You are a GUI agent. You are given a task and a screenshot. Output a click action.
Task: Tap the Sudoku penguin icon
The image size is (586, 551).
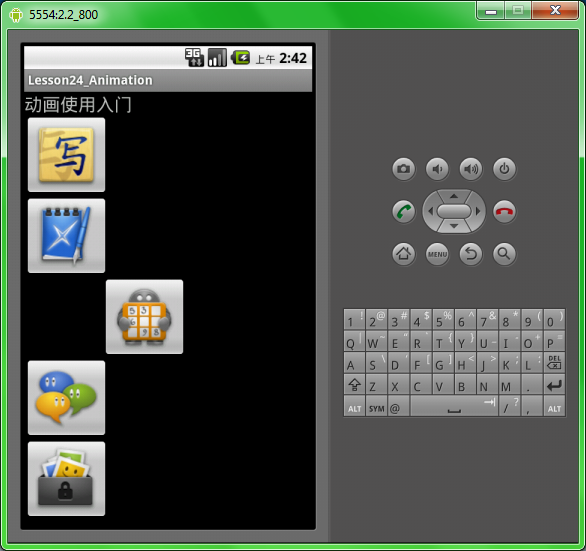click(x=145, y=317)
